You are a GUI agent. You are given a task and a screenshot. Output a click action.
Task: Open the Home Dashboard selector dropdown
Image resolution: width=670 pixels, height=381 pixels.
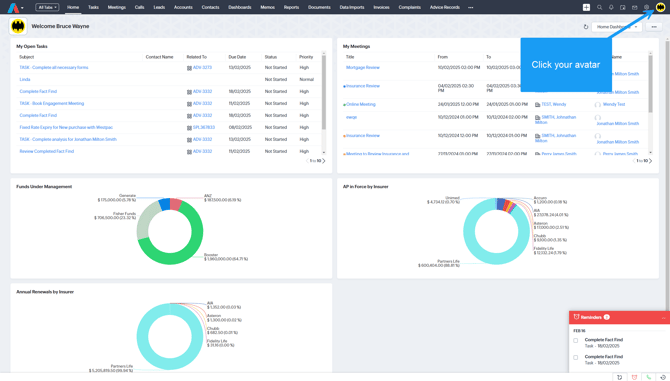[617, 26]
